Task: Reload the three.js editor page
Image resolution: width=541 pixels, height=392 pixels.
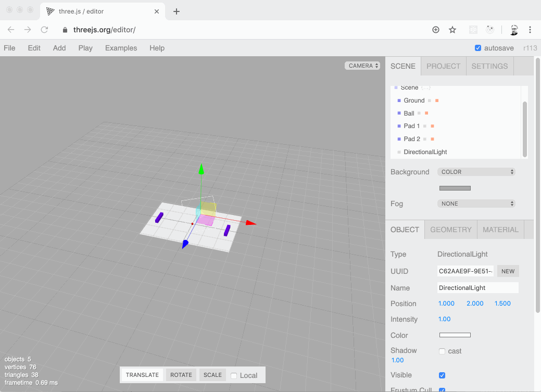Action: 44,30
